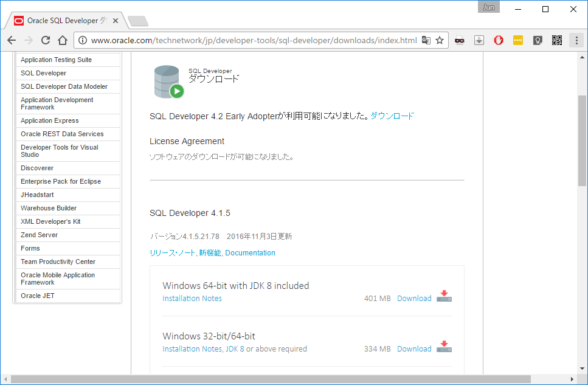
Task: Click the Oracle logo favicon on the tab
Action: [18, 19]
